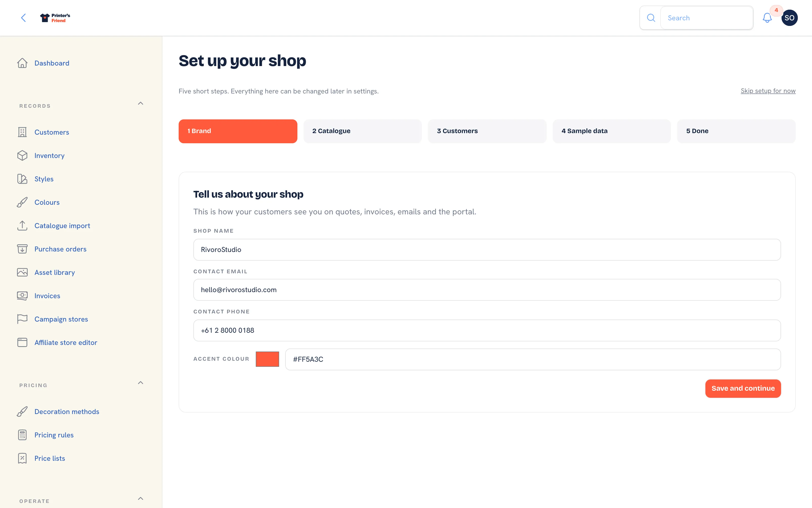Click the Shop Name input field
The image size is (812, 508).
pos(487,250)
